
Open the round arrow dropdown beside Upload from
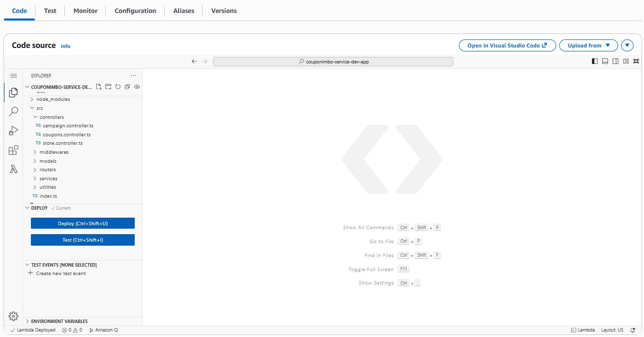(x=627, y=45)
